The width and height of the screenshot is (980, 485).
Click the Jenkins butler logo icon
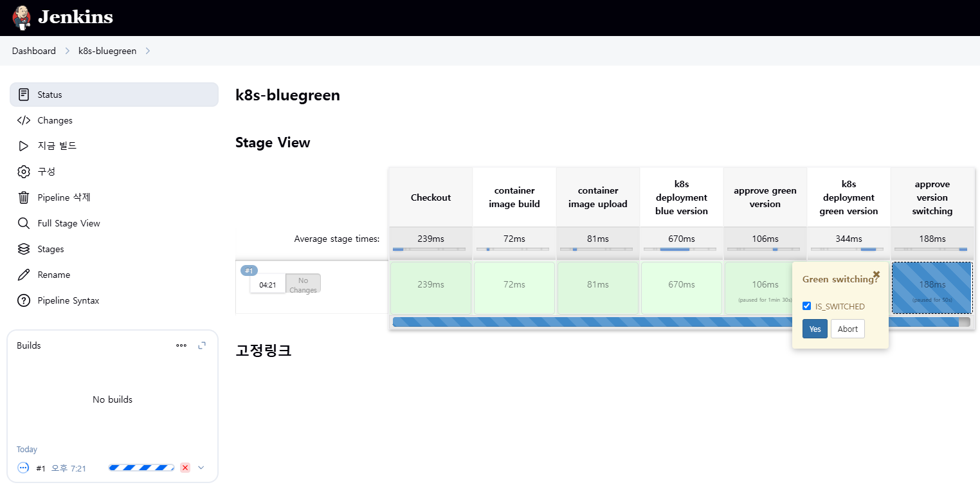pyautogui.click(x=21, y=17)
